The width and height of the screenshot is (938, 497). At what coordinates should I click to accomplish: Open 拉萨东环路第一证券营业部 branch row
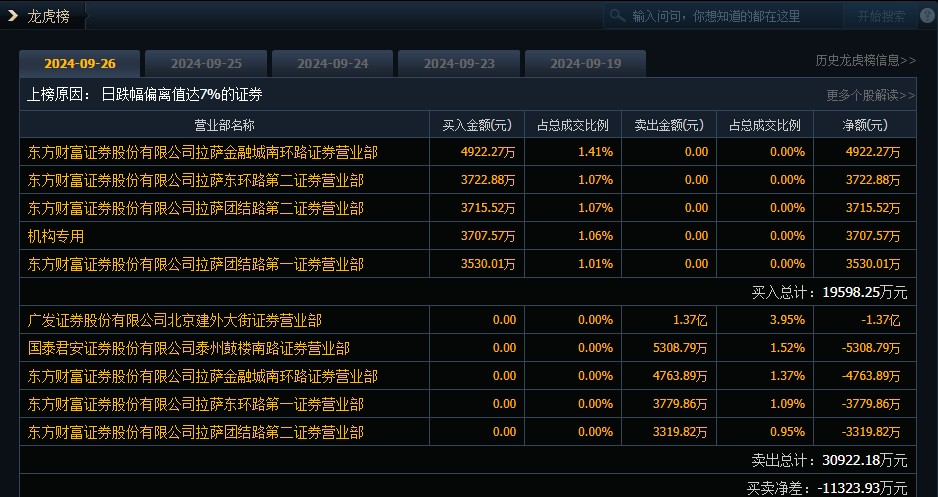pyautogui.click(x=195, y=404)
